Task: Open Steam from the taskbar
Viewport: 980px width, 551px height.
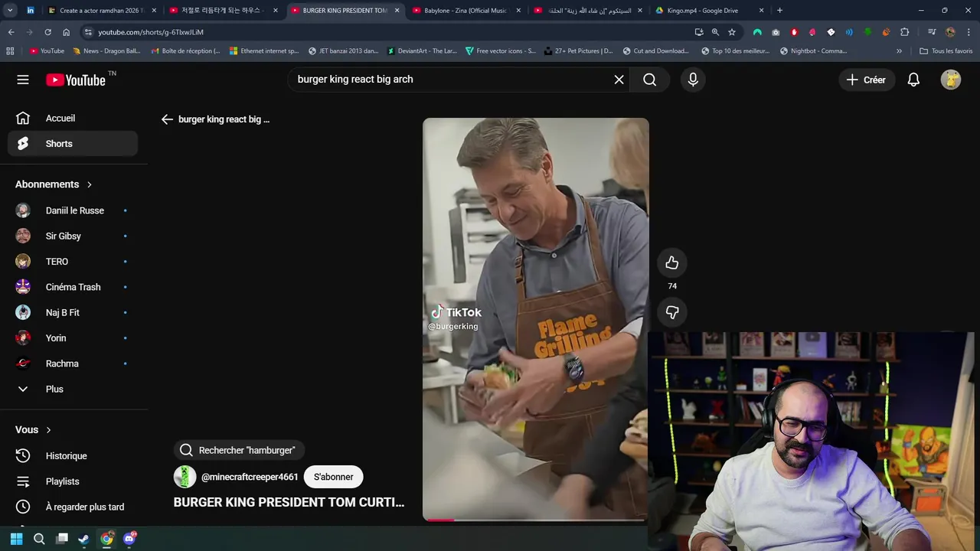Action: pos(83,539)
